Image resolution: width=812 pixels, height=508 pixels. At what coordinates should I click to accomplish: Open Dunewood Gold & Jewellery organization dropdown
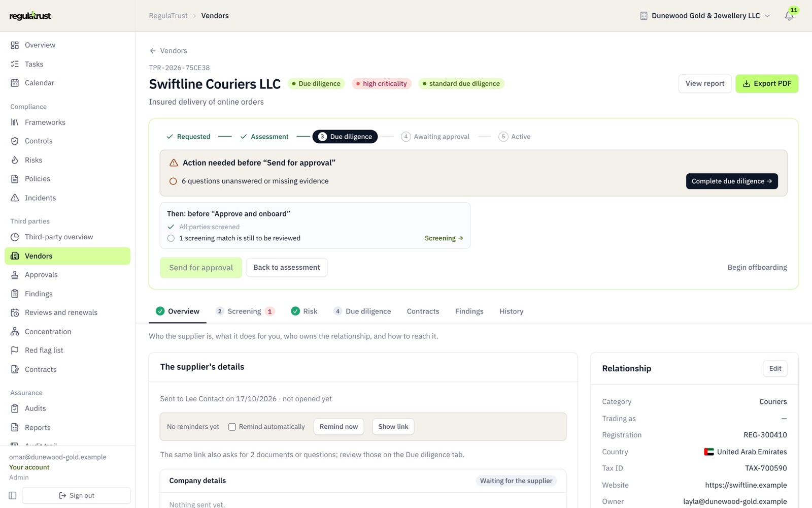pos(705,16)
